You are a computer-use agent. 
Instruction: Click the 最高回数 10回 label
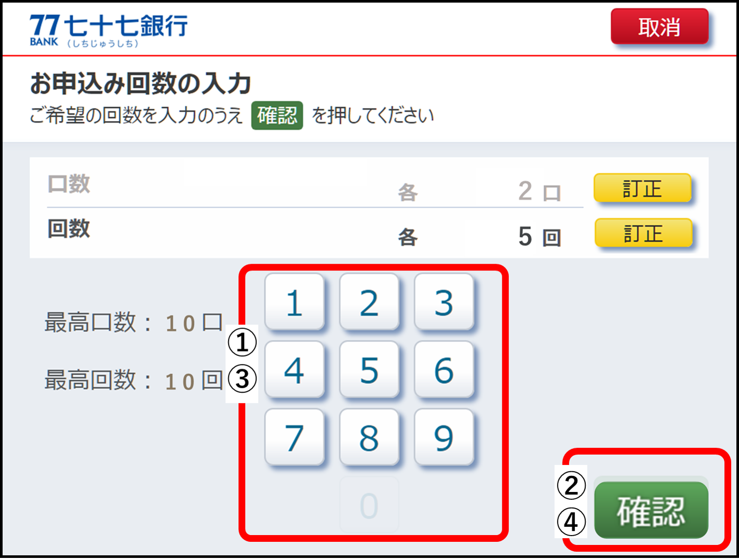point(134,380)
